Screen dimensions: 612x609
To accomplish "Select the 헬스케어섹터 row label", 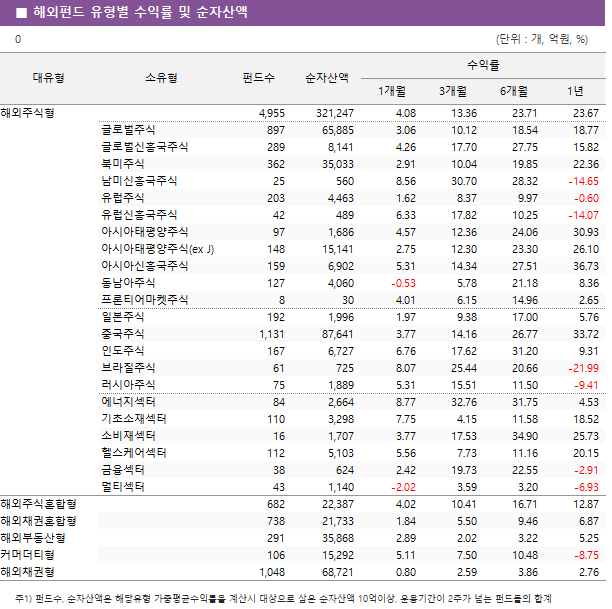I will tap(133, 453).
